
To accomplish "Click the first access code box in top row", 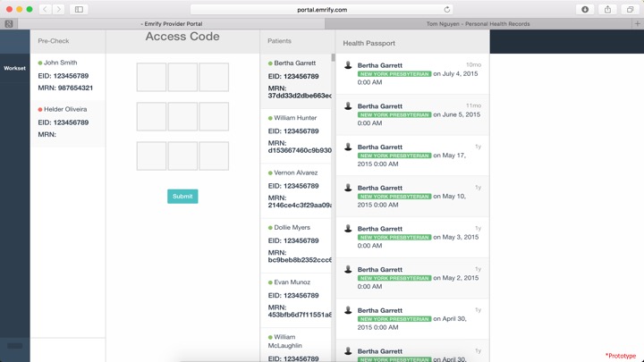I will tap(151, 77).
